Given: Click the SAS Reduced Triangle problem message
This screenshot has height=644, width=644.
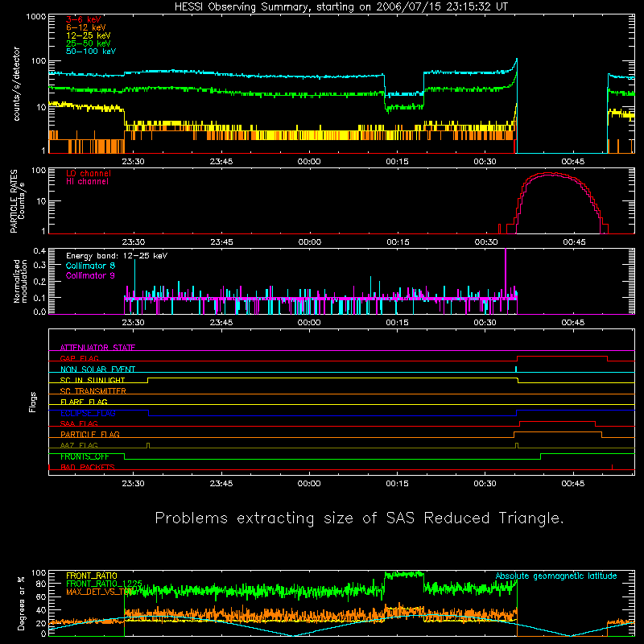Looking at the screenshot, I should pyautogui.click(x=359, y=518).
